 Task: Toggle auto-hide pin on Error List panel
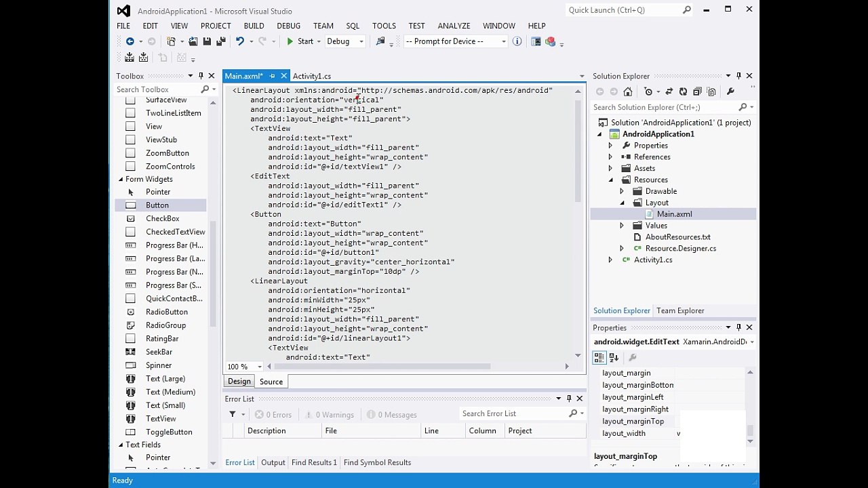pos(569,399)
